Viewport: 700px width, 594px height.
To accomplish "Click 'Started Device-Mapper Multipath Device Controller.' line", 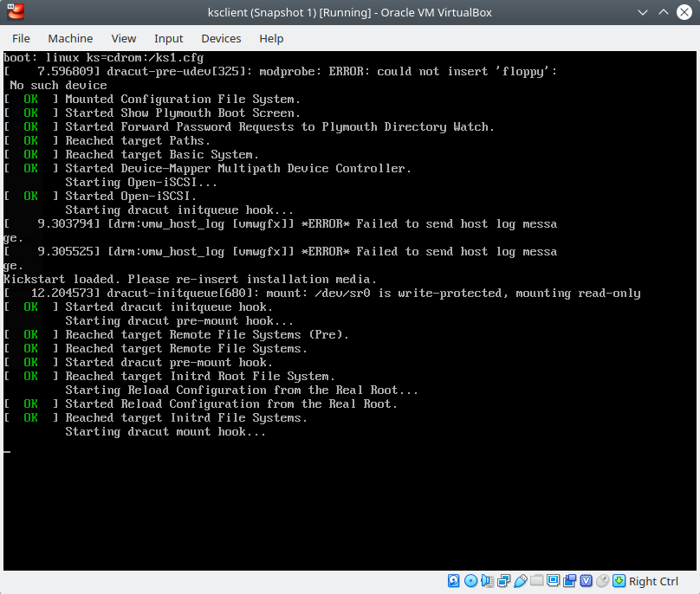I will tap(207, 168).
